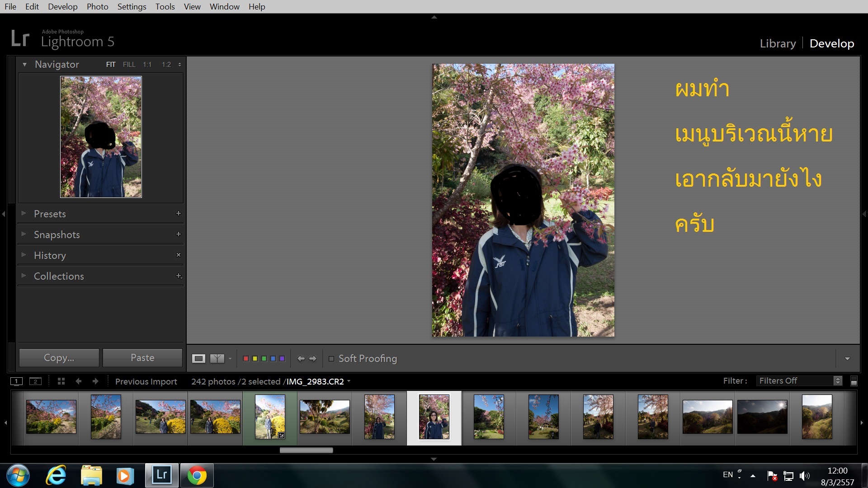This screenshot has width=868, height=488.
Task: Click second window display button 2
Action: (35, 381)
